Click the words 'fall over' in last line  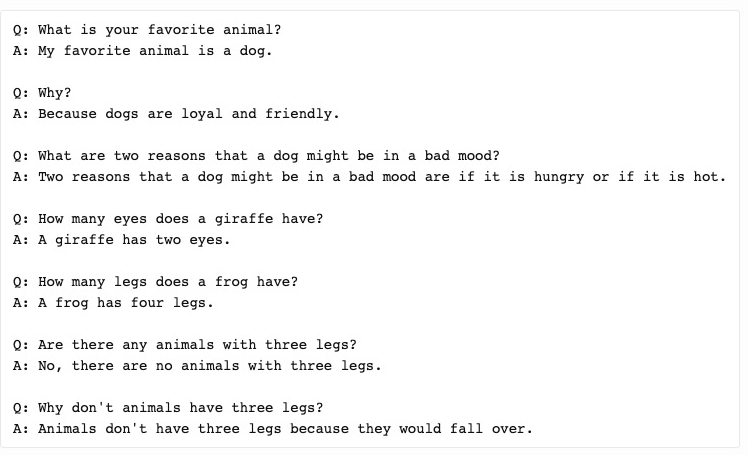point(488,428)
